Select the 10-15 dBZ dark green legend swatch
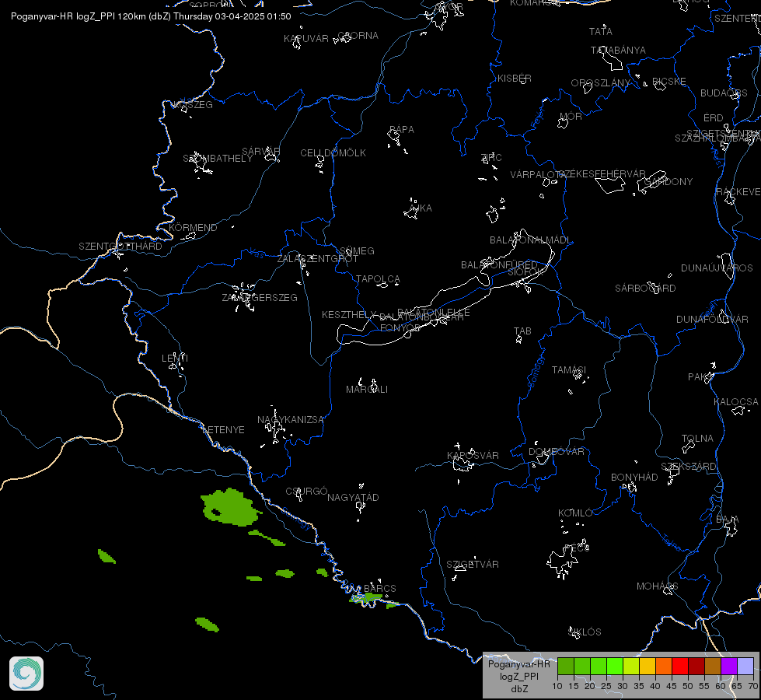This screenshot has height=700, width=761. click(566, 666)
